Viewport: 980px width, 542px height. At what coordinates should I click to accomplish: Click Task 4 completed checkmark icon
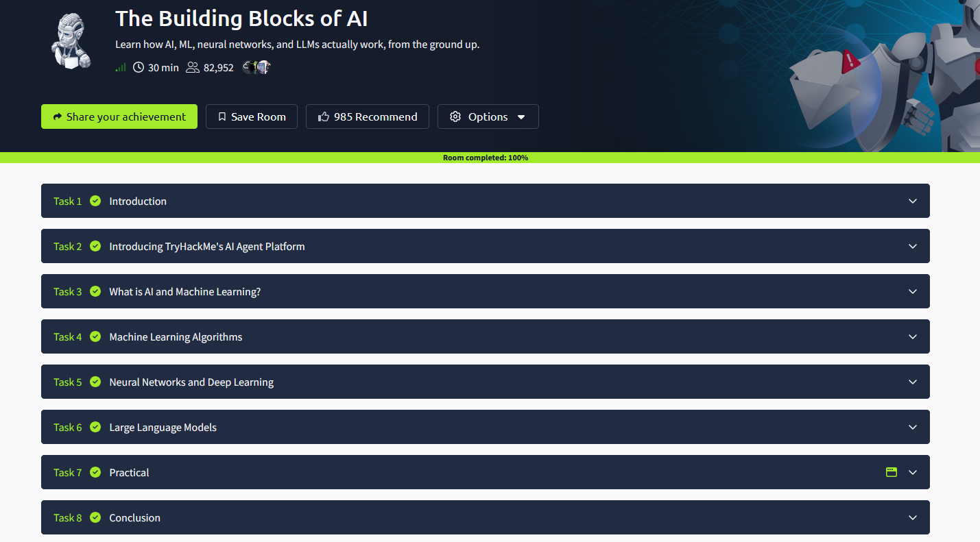95,336
